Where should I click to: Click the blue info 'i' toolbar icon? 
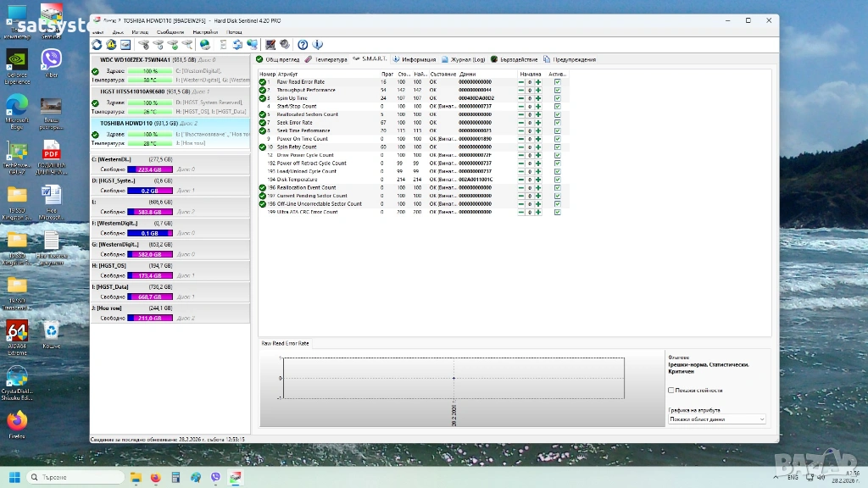(318, 45)
